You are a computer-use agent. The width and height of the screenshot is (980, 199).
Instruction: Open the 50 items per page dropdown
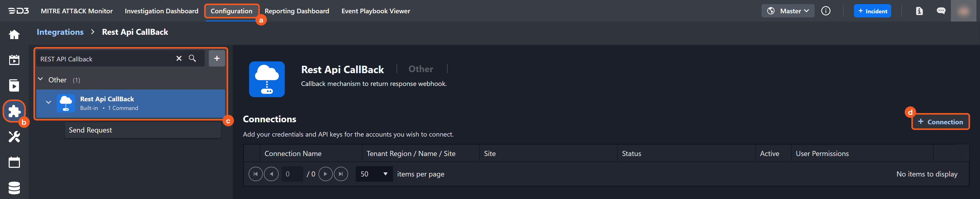pyautogui.click(x=374, y=174)
